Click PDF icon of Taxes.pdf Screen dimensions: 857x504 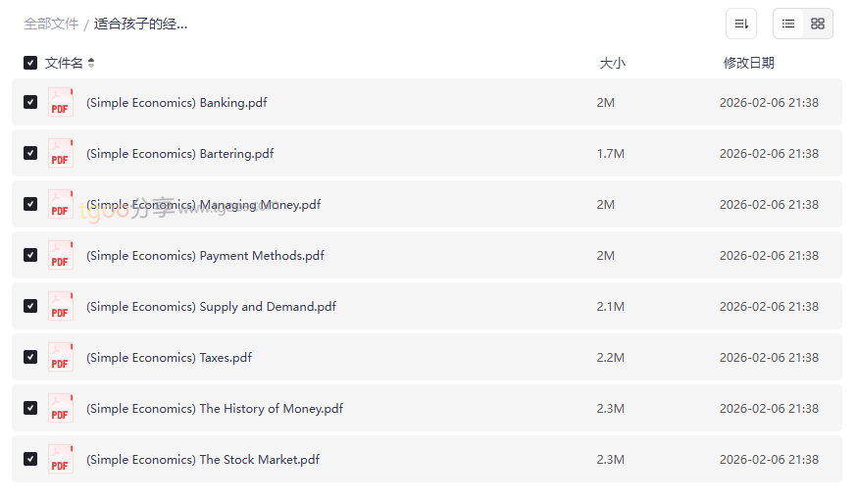[x=61, y=358]
